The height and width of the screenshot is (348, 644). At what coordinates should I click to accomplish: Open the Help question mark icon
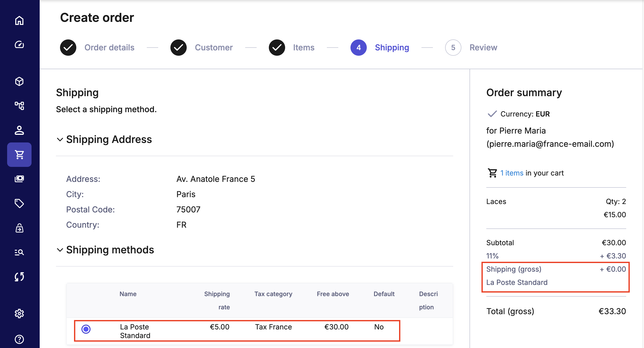pos(19,339)
